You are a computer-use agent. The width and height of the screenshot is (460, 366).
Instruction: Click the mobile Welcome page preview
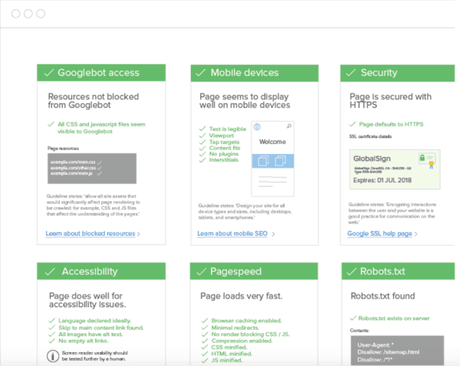pos(273,159)
